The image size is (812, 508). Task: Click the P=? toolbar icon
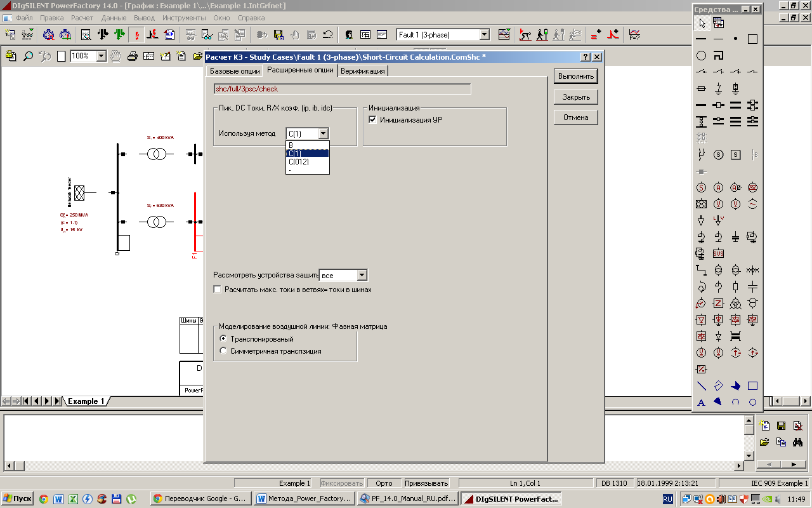[634, 34]
